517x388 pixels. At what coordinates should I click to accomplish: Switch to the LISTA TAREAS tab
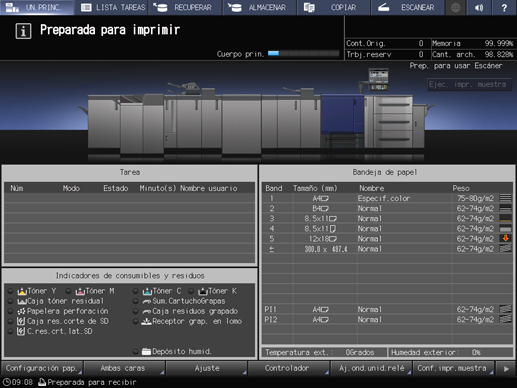[113, 7]
